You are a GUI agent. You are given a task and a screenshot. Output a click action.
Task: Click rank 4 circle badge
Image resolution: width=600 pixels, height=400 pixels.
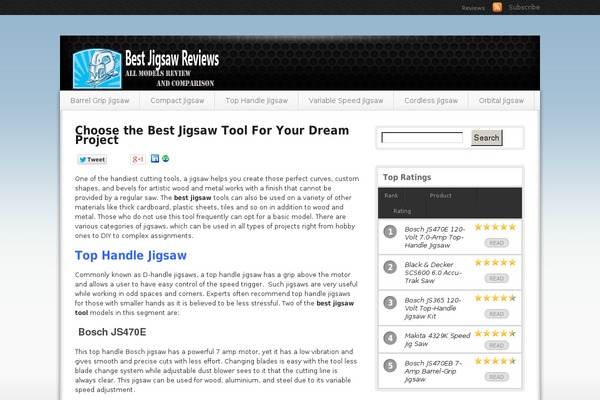[390, 338]
